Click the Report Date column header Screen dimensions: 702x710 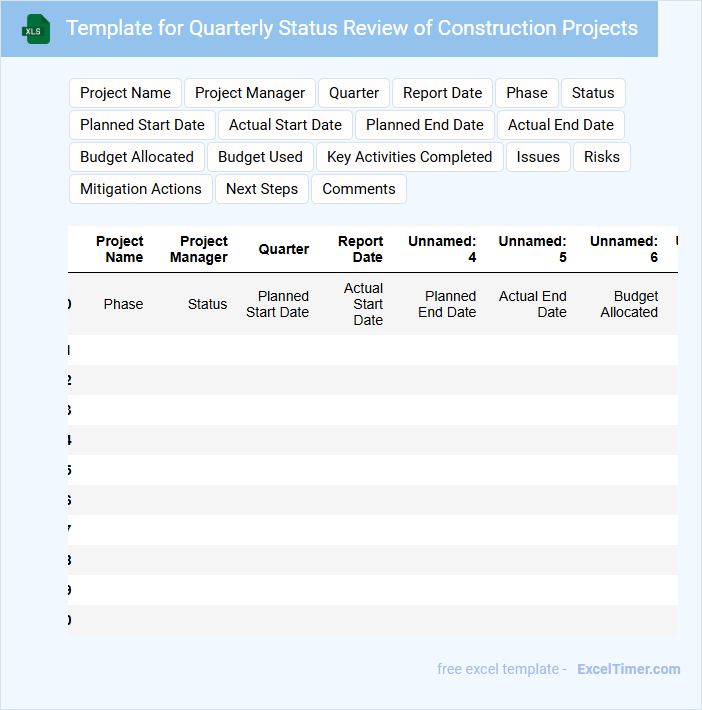(x=361, y=249)
